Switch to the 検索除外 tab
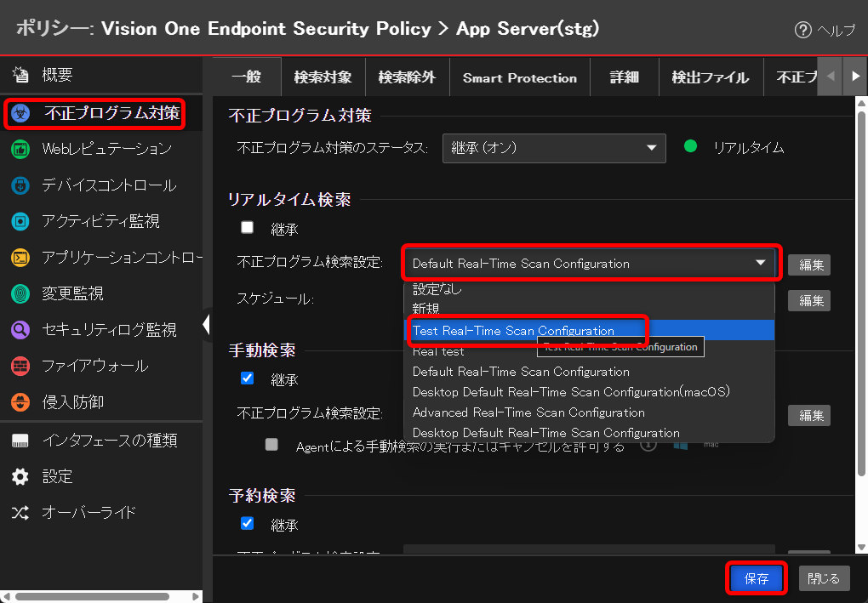Screen dimensions: 868x603 (408, 77)
